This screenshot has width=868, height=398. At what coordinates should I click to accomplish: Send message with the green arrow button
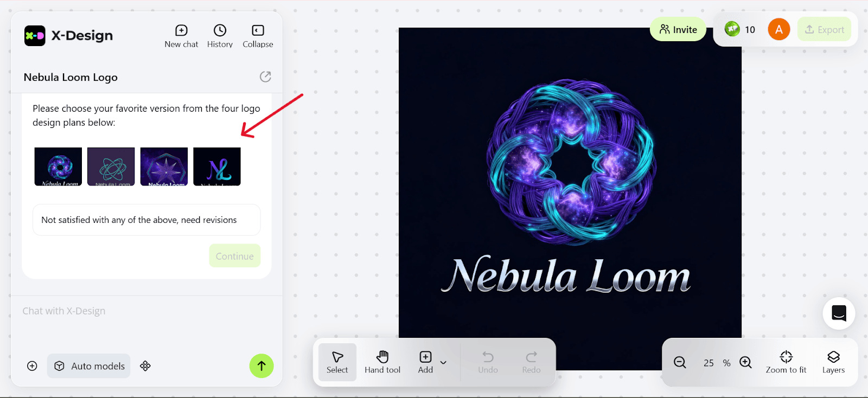261,366
